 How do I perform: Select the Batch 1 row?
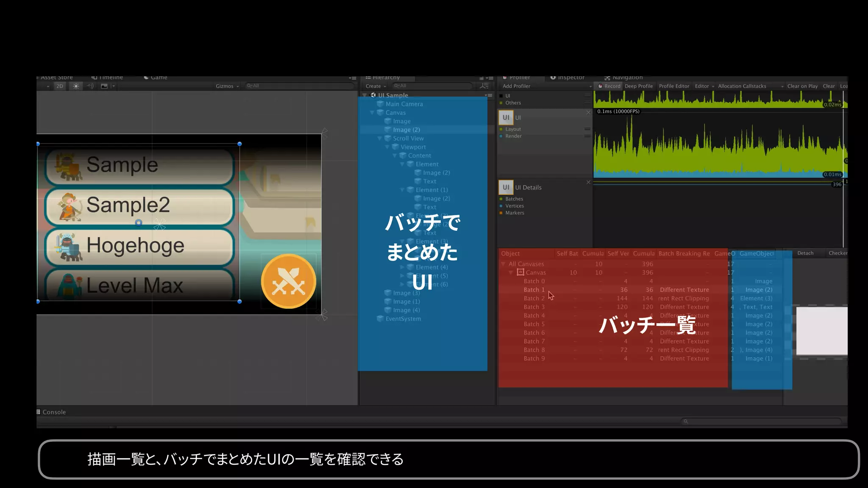click(x=640, y=290)
